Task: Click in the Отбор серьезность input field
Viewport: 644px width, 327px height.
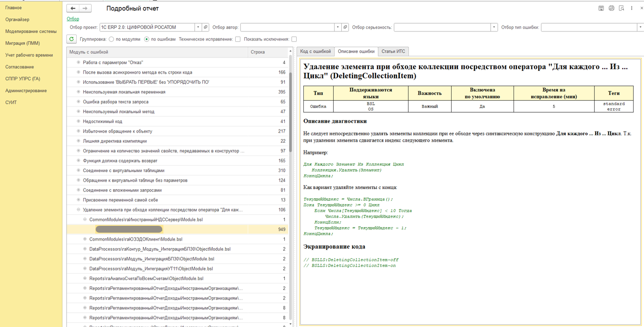Action: (x=442, y=27)
